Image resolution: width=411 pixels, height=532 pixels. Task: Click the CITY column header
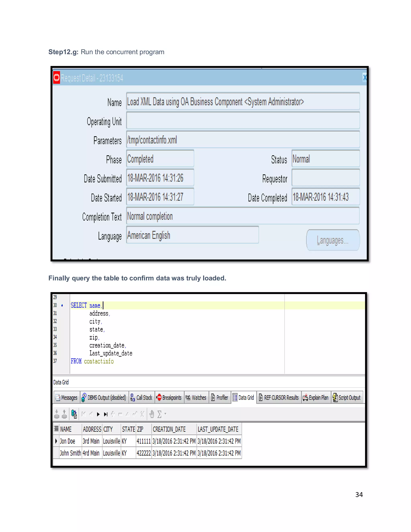(112, 429)
